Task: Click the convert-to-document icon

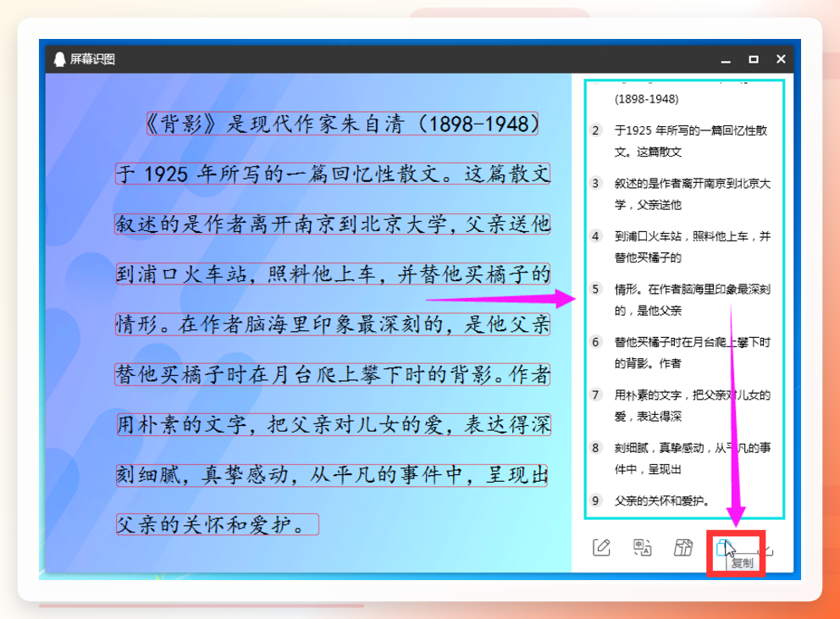Action: pyautogui.click(x=683, y=548)
